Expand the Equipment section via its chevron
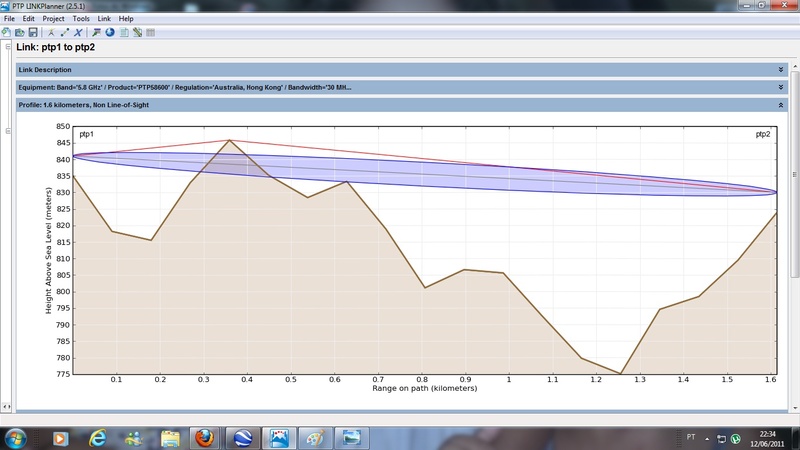Image resolution: width=800 pixels, height=450 pixels. tap(781, 87)
